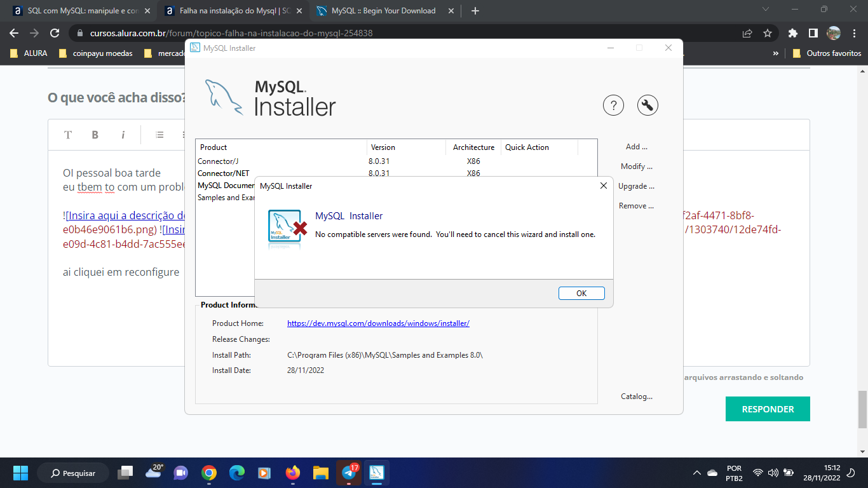Sort by the Product column header

281,147
